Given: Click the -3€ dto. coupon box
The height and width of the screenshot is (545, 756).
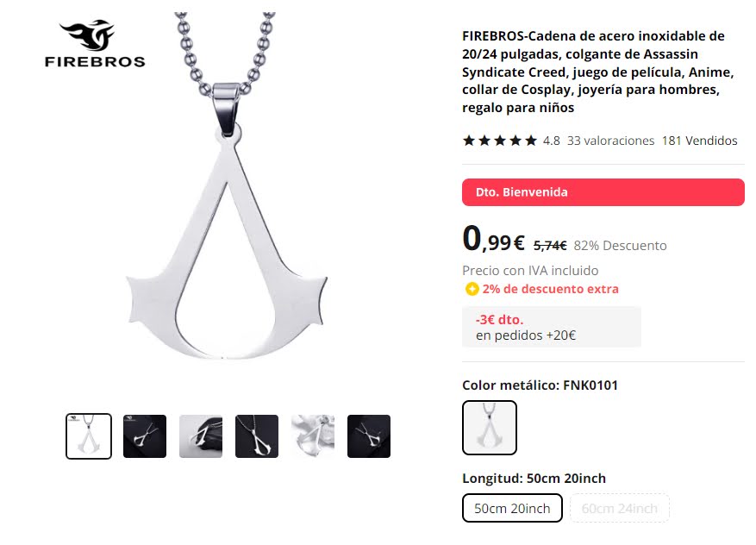Looking at the screenshot, I should click(x=552, y=327).
